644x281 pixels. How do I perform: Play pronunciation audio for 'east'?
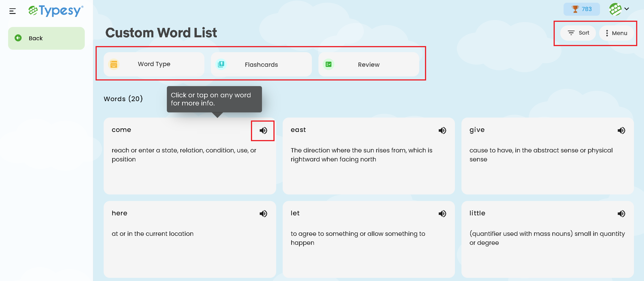(x=442, y=130)
